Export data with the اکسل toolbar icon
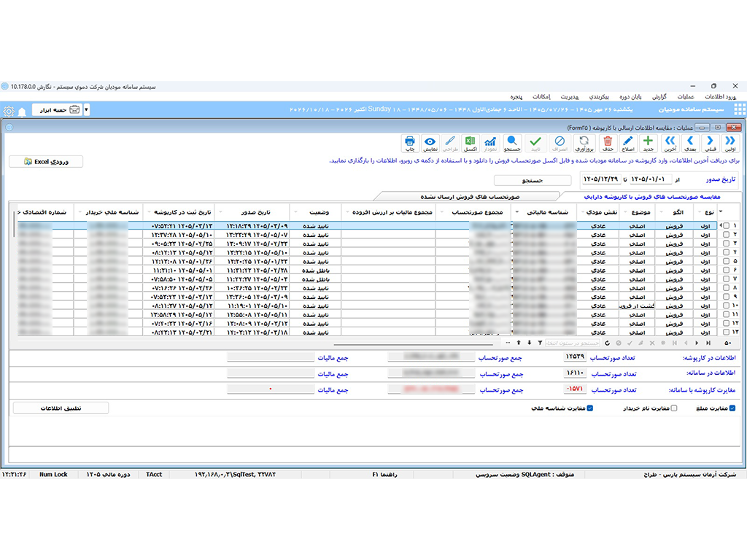 (x=471, y=143)
